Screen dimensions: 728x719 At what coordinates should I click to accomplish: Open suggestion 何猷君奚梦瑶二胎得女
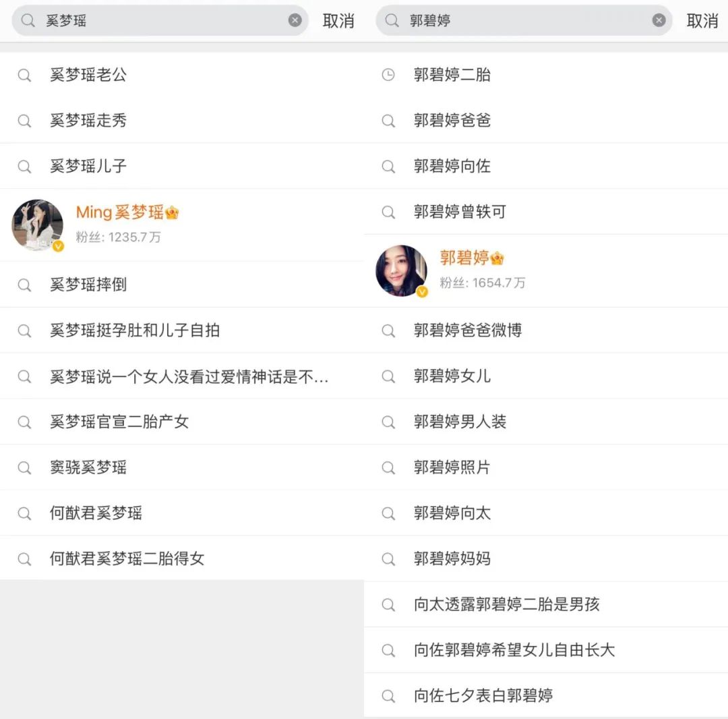(x=182, y=558)
